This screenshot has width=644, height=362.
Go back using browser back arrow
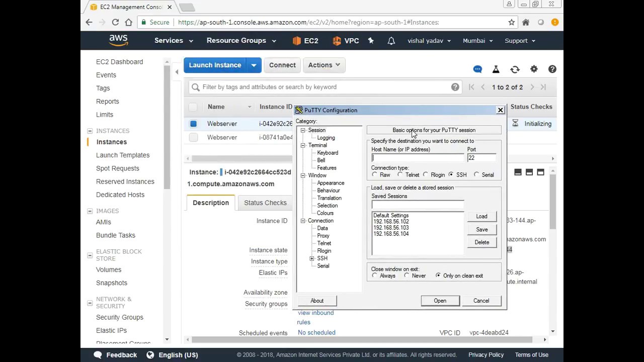click(89, 22)
